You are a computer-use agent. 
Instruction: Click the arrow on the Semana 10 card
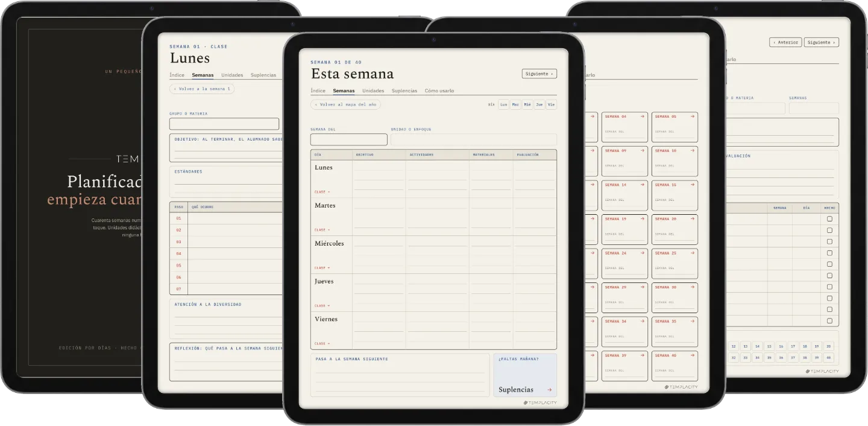coord(693,151)
